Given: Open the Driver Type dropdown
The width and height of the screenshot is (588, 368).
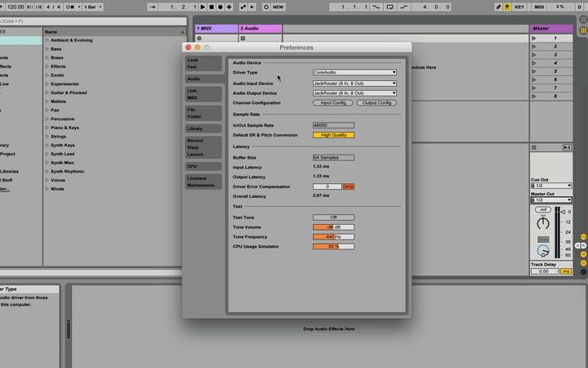Looking at the screenshot, I should 354,73.
